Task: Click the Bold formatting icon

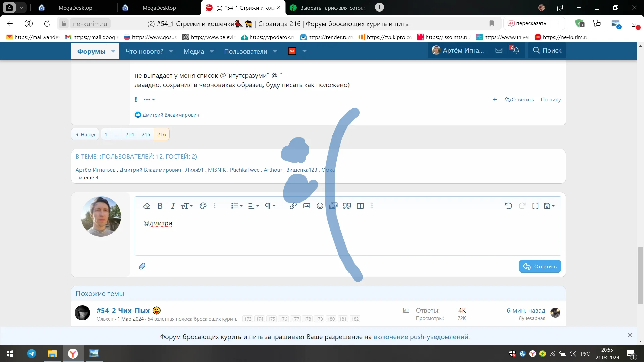Action: pyautogui.click(x=160, y=206)
